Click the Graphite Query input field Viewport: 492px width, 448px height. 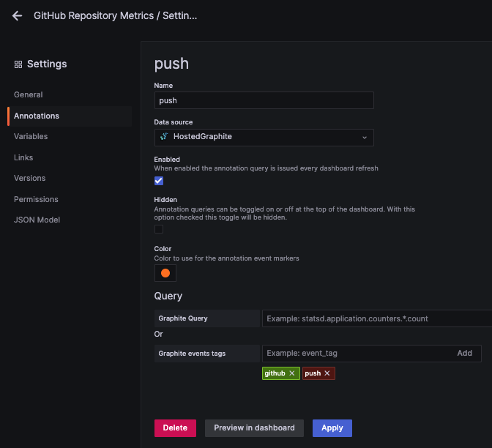376,318
